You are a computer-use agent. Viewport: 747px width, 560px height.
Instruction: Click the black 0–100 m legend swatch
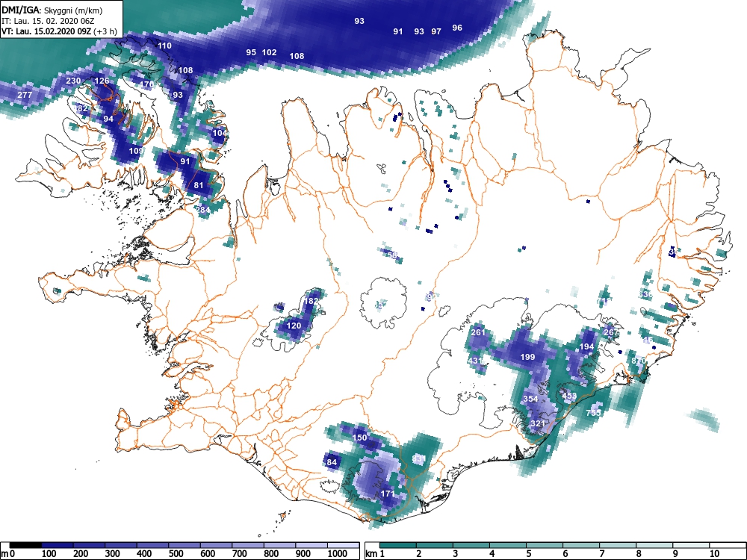[x=25, y=545]
